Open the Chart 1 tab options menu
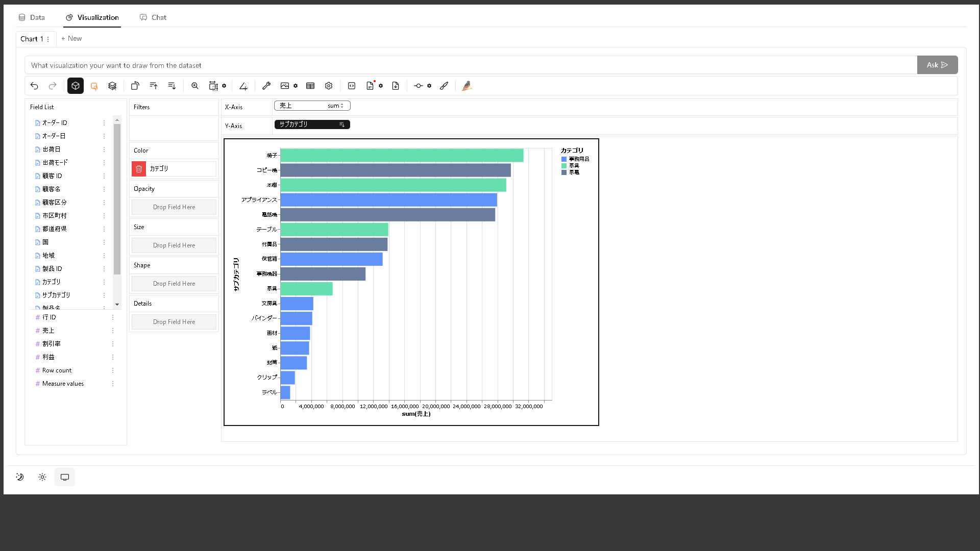Viewport: 980px width, 551px height. point(48,39)
